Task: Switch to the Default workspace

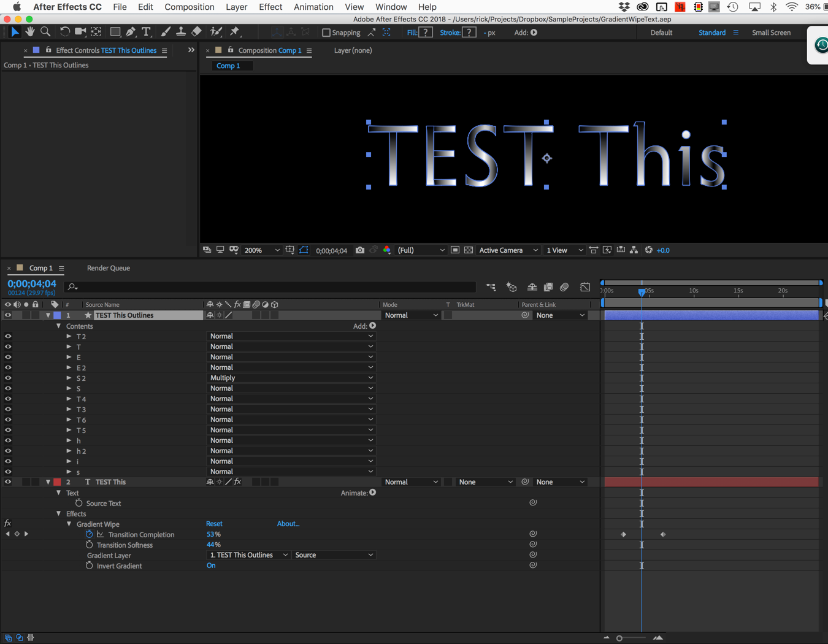Action: pyautogui.click(x=661, y=33)
